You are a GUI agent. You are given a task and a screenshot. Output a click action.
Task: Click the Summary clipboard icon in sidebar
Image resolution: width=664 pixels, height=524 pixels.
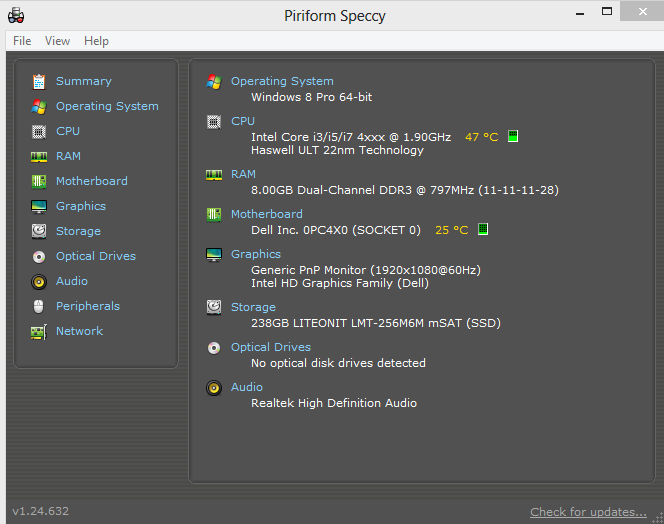pyautogui.click(x=39, y=81)
